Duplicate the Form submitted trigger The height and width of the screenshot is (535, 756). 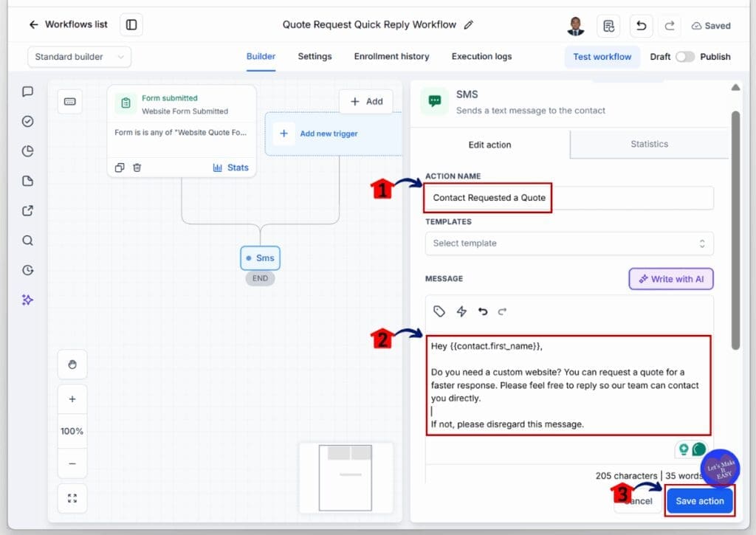pyautogui.click(x=120, y=168)
